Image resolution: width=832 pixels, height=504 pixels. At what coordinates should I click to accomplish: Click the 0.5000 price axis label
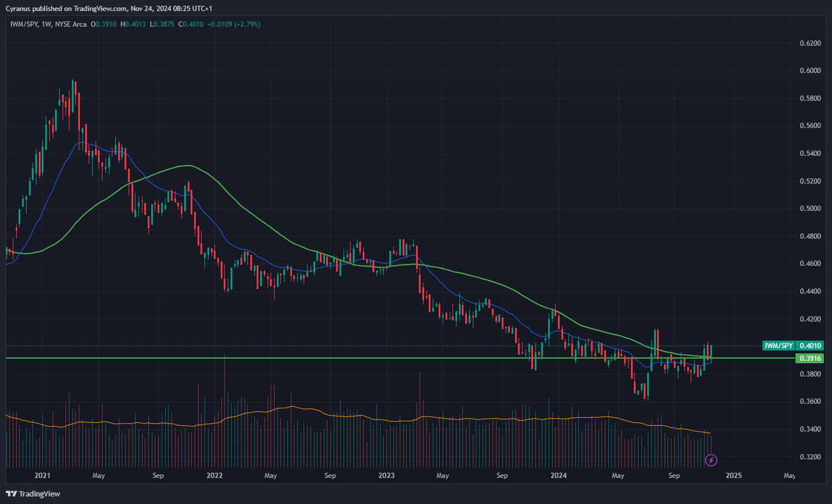pyautogui.click(x=810, y=209)
